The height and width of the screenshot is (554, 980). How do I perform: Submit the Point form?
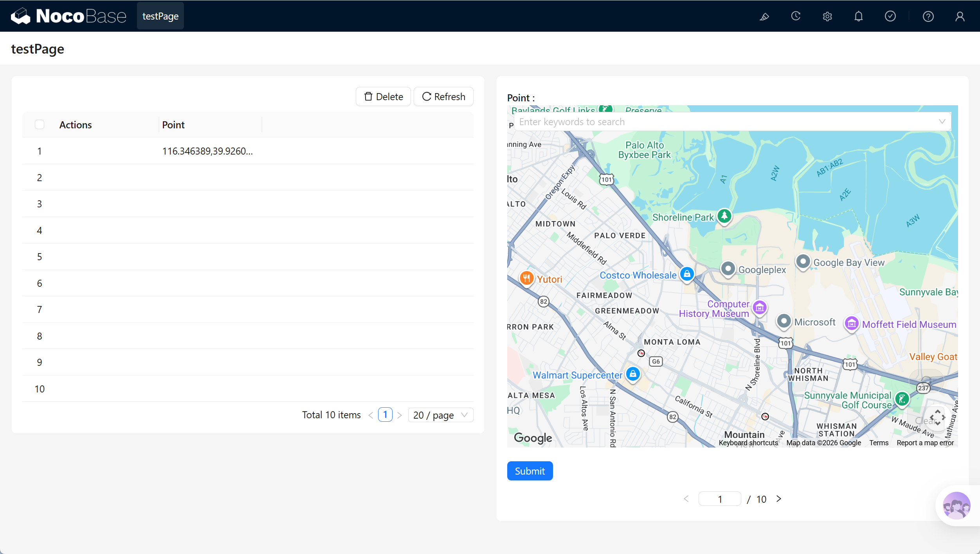[x=530, y=471]
